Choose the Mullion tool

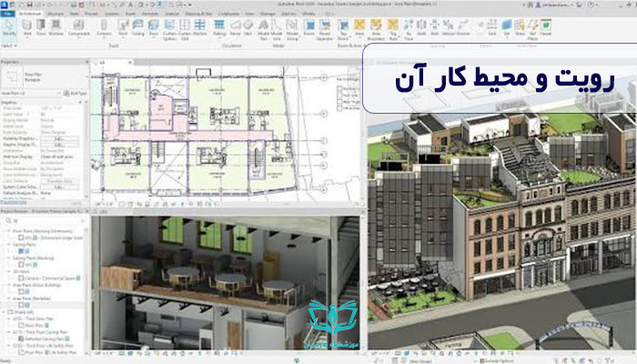[199, 27]
